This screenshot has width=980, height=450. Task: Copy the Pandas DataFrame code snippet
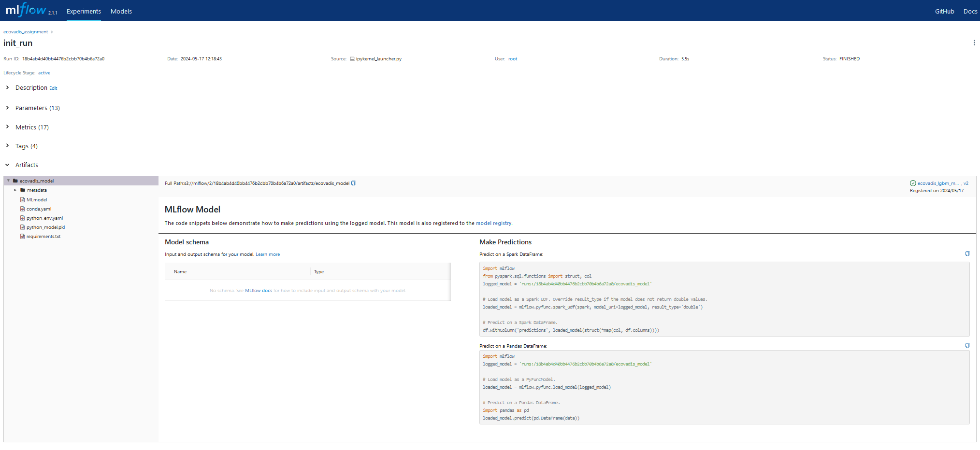pyautogui.click(x=967, y=345)
